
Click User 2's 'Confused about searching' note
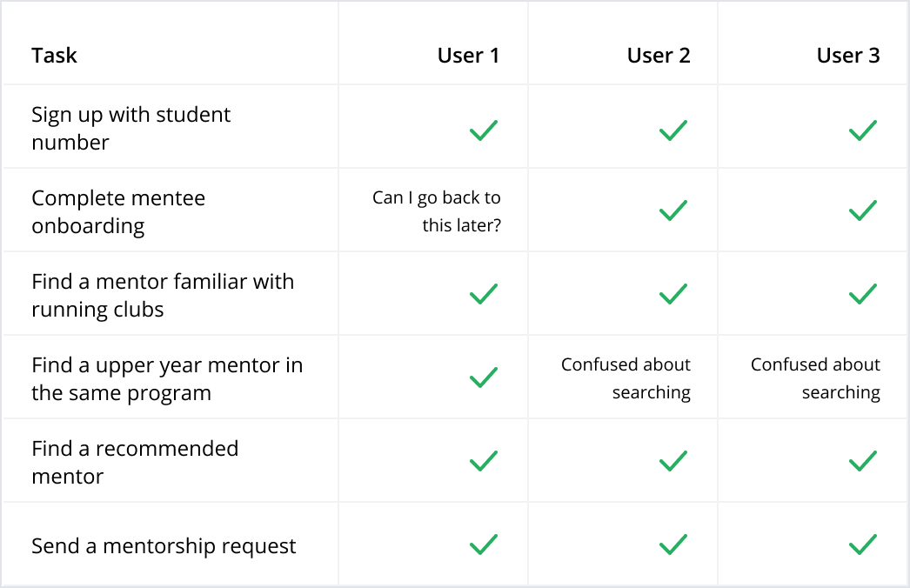[626, 378]
